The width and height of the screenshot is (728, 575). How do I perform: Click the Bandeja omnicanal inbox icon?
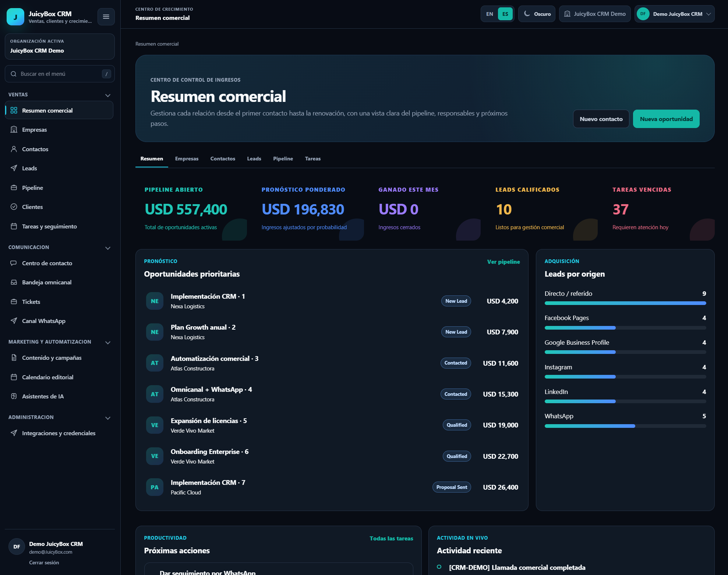[14, 282]
